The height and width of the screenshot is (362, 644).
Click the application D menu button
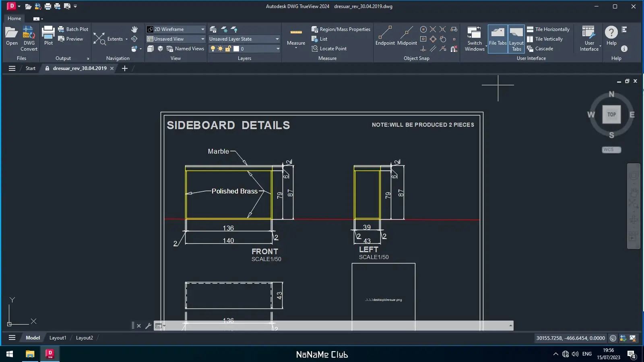[11, 6]
